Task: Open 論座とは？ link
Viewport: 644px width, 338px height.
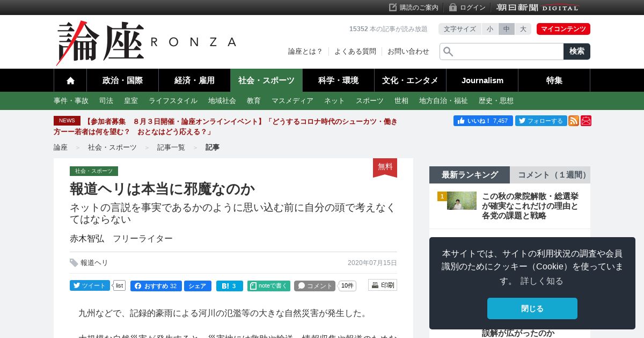Action: click(305, 52)
